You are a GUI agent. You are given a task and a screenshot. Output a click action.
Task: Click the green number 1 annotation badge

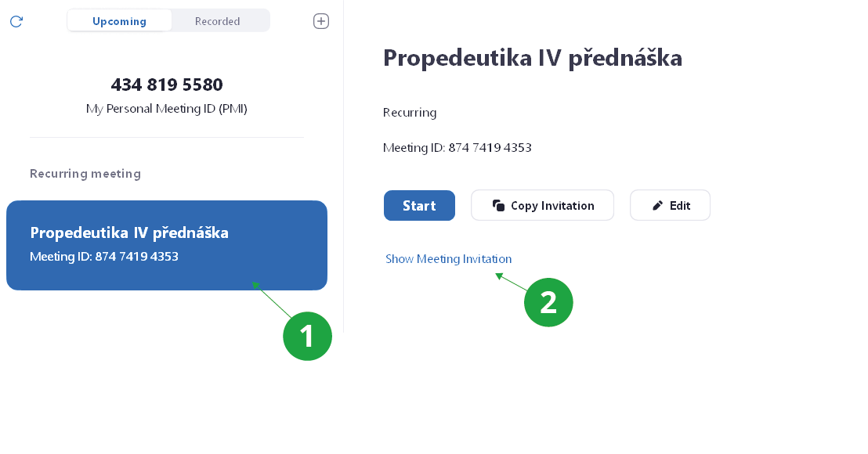click(x=307, y=336)
